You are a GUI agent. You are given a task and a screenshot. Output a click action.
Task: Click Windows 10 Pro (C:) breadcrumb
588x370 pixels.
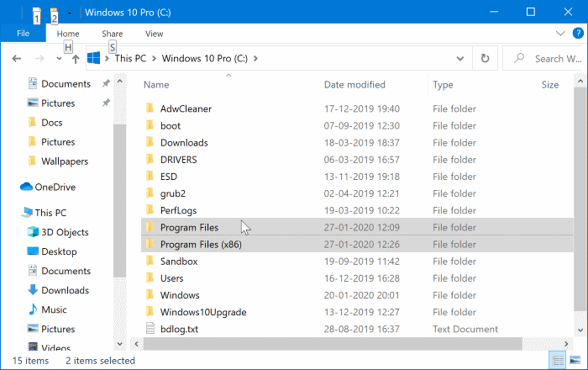(x=205, y=58)
